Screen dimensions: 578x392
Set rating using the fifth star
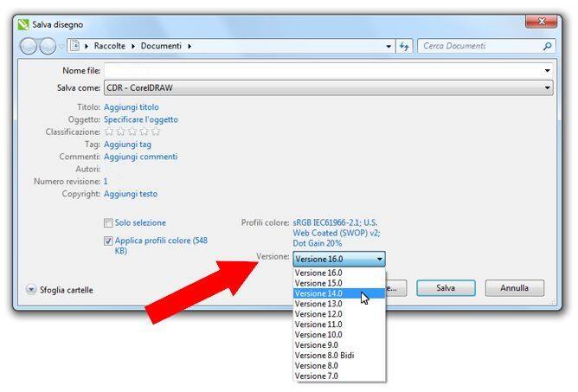[x=156, y=132]
